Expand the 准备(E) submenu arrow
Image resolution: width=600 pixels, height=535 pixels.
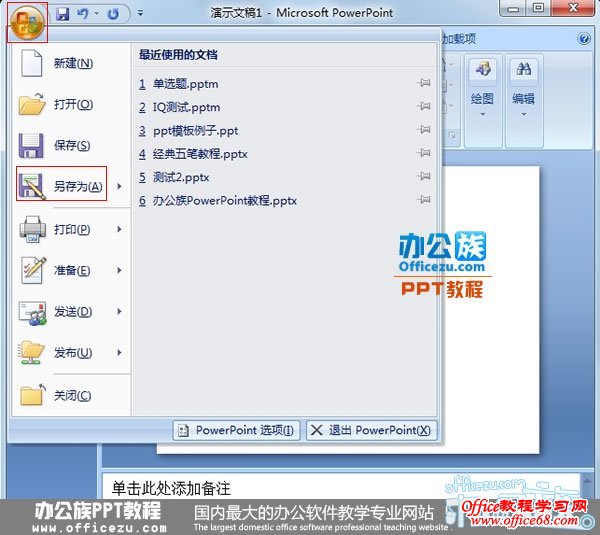pyautogui.click(x=119, y=271)
